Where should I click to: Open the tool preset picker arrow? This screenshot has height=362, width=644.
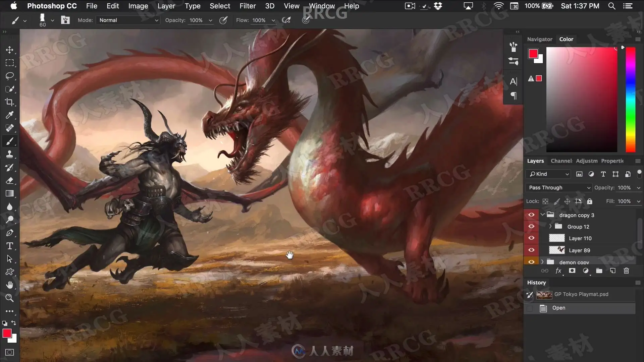tap(25, 20)
